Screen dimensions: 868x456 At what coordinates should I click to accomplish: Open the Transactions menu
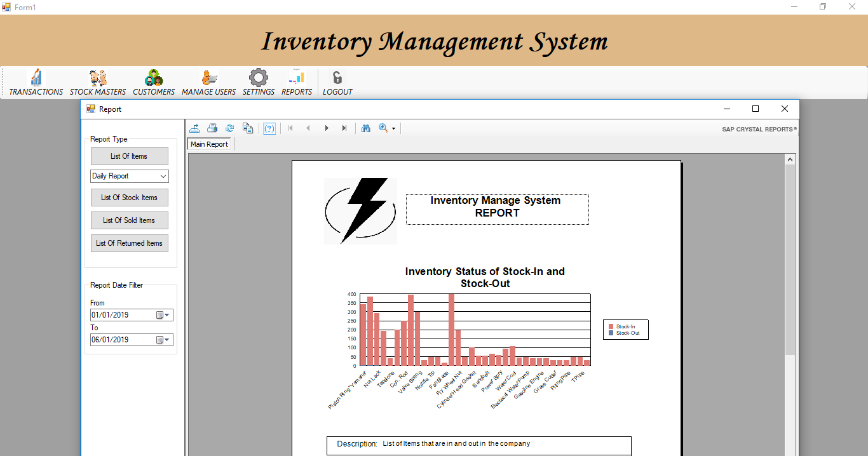pos(36,83)
